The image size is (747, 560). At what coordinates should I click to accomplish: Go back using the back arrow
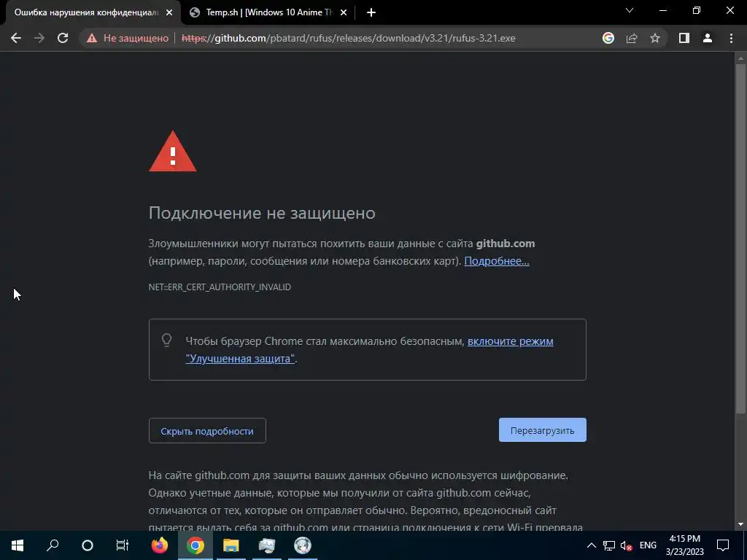16,38
